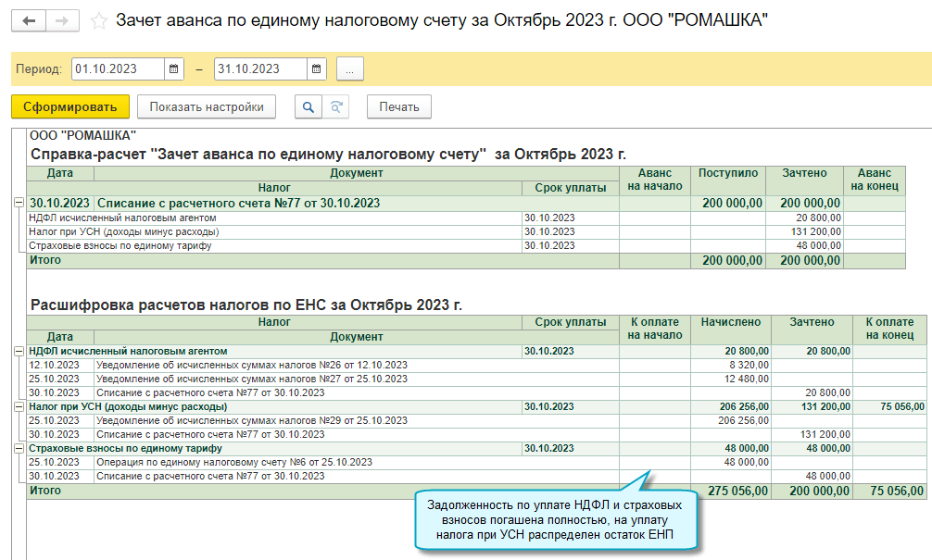The height and width of the screenshot is (560, 932).
Task: Click total 75 056,00 in bottom Итого row
Action: (897, 492)
